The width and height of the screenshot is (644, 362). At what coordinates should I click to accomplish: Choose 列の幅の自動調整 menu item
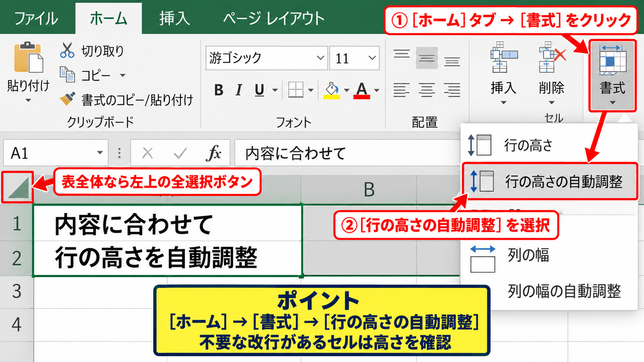tap(548, 291)
